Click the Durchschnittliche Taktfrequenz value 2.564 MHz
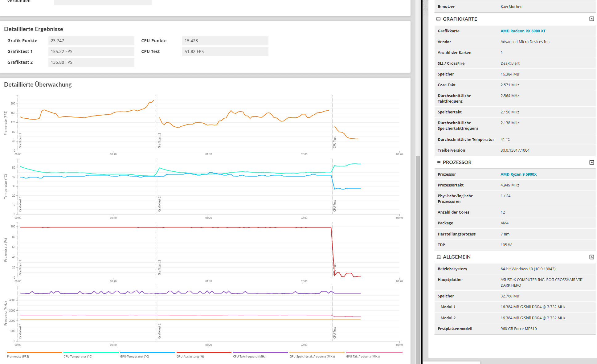The width and height of the screenshot is (597, 364). [510, 96]
